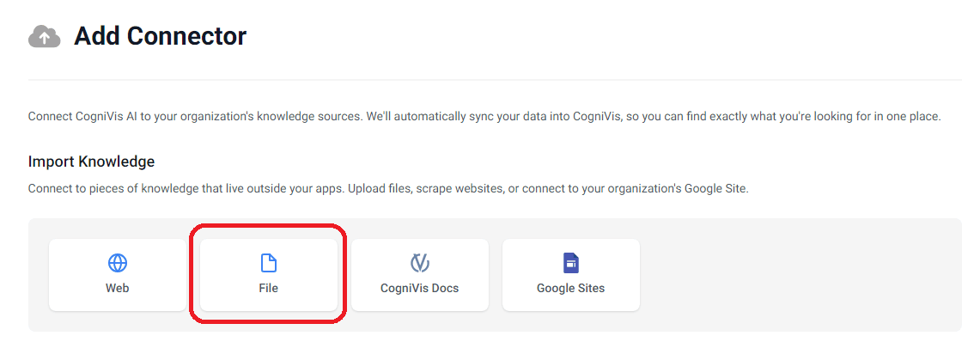Screen dimensions: 980x348
Task: Click the subtitle starting "Connect to pieces of knowledge"
Action: click(388, 188)
